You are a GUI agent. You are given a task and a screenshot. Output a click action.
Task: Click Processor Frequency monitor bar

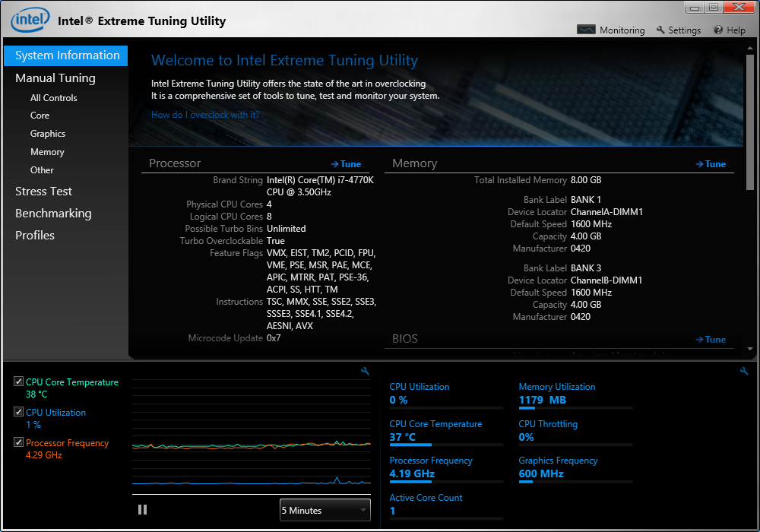pos(446,482)
